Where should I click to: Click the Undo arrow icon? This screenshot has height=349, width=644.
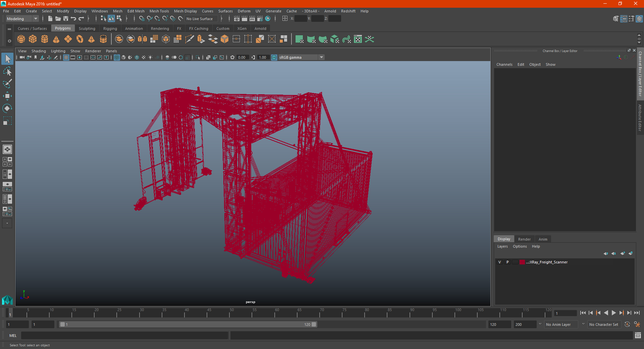click(73, 19)
